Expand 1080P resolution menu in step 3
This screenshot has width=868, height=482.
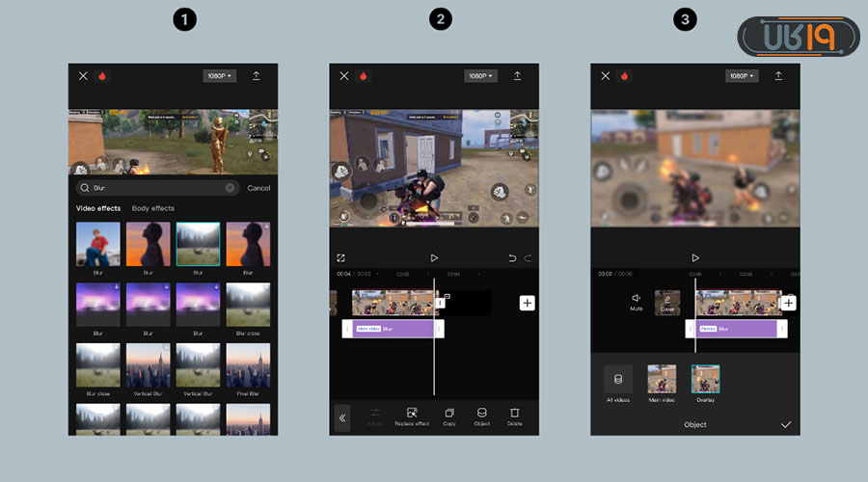click(742, 76)
